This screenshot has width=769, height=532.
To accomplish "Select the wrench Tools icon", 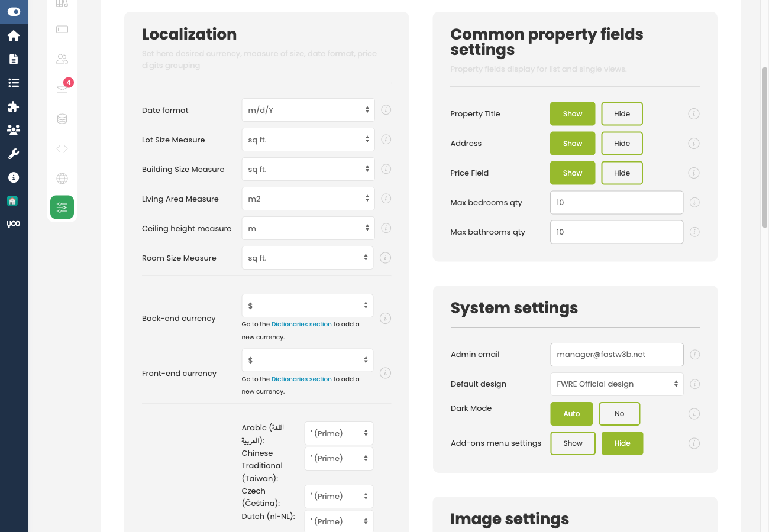I will [x=14, y=154].
